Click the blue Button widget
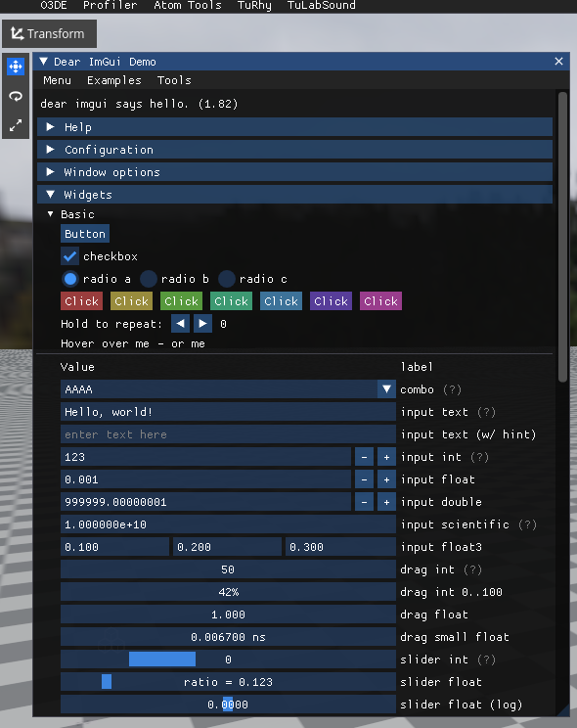Screen dimensions: 577x728 [85, 234]
